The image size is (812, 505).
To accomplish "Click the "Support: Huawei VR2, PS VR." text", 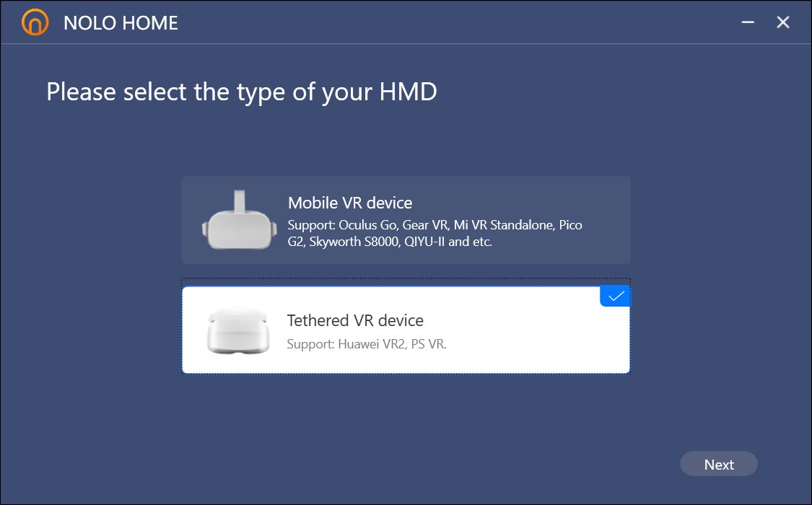I will (x=367, y=344).
